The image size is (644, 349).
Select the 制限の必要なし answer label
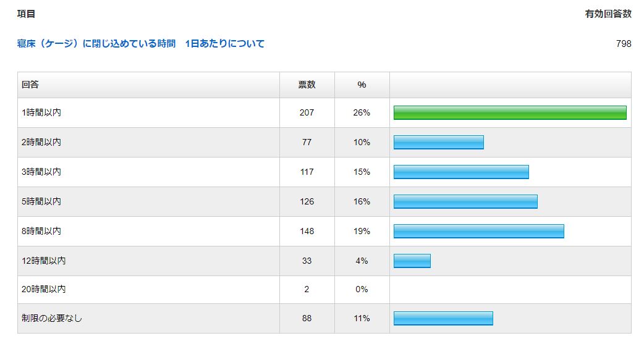[52, 318]
